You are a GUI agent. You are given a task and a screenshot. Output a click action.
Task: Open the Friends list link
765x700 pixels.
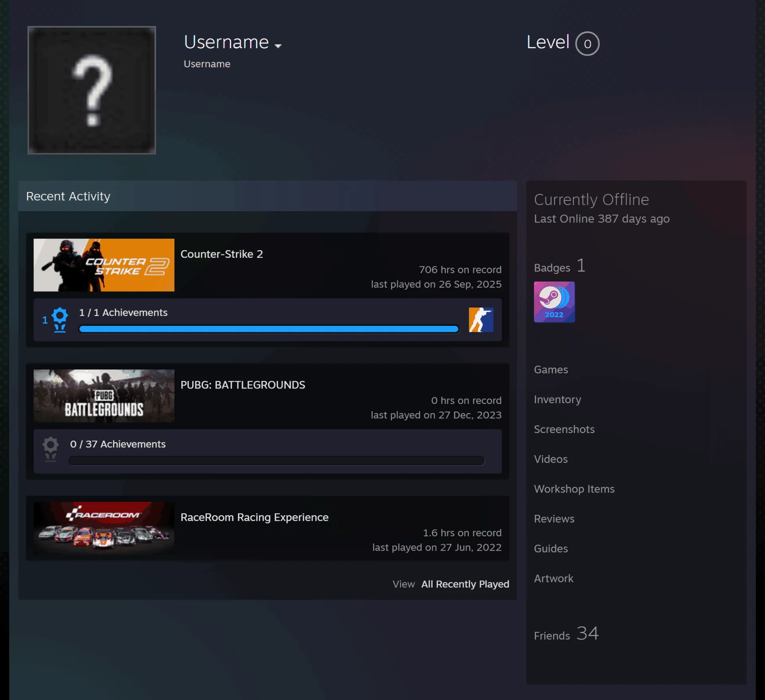(566, 633)
